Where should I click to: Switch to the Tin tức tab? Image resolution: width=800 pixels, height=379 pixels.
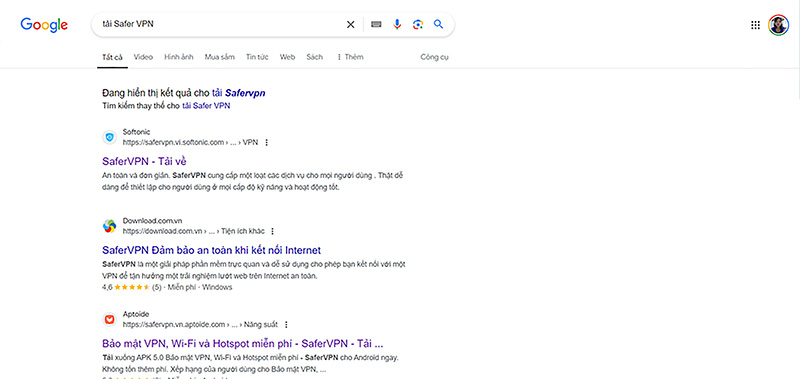[257, 57]
